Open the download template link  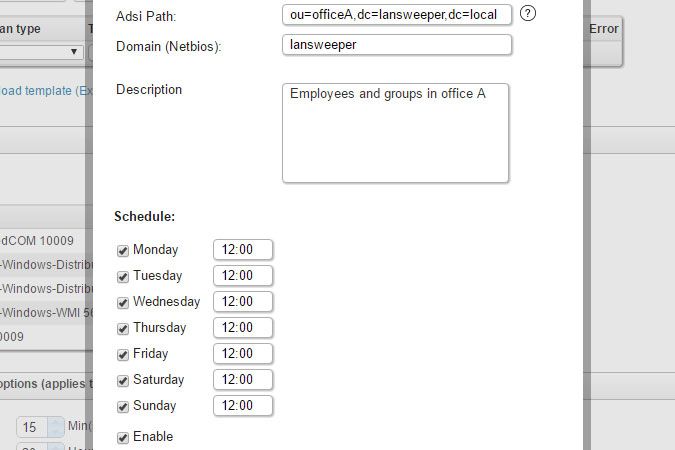[40, 90]
